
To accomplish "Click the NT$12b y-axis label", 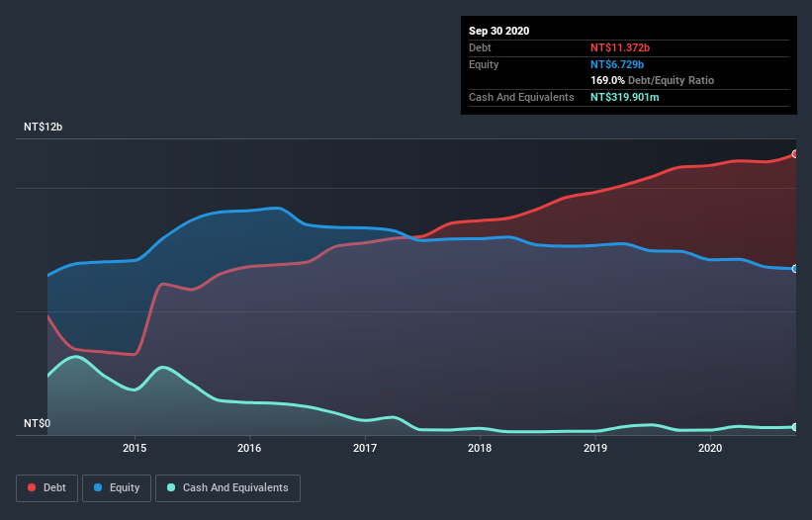I will click(43, 128).
